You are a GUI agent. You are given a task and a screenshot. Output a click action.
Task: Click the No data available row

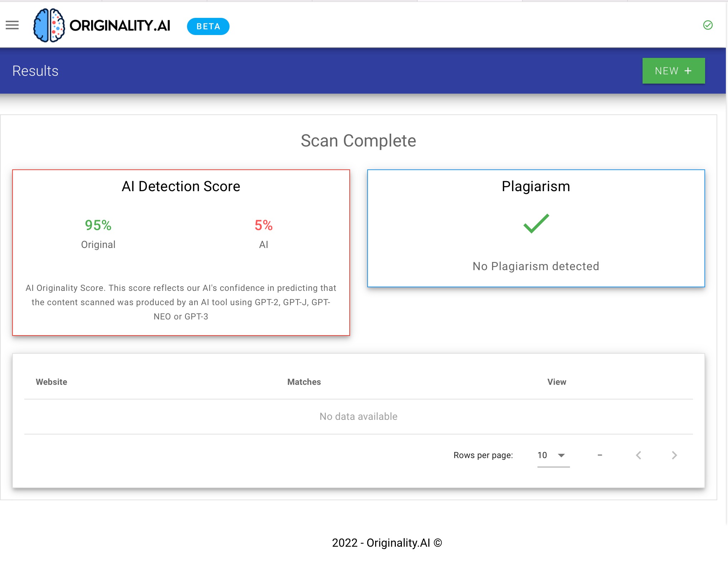pyautogui.click(x=358, y=417)
